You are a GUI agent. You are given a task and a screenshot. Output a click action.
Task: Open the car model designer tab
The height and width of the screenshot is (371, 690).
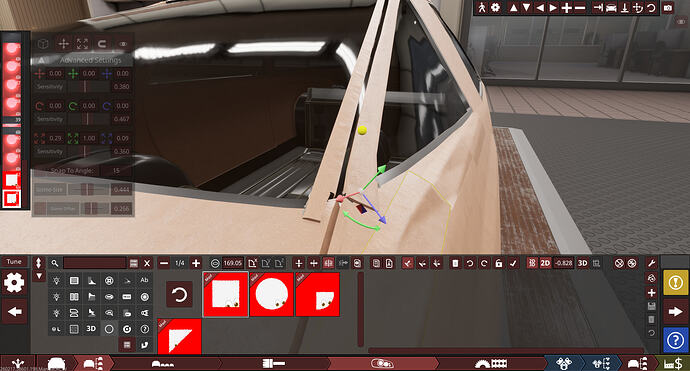(56, 364)
